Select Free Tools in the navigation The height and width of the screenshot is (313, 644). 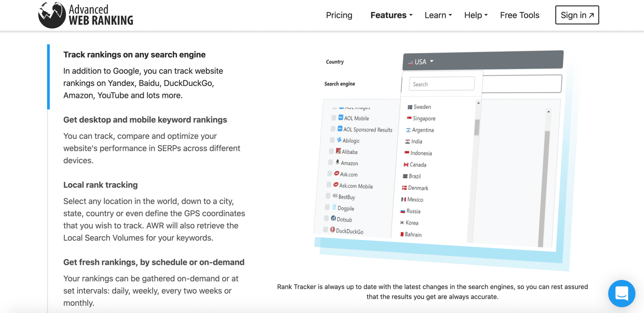tap(519, 15)
